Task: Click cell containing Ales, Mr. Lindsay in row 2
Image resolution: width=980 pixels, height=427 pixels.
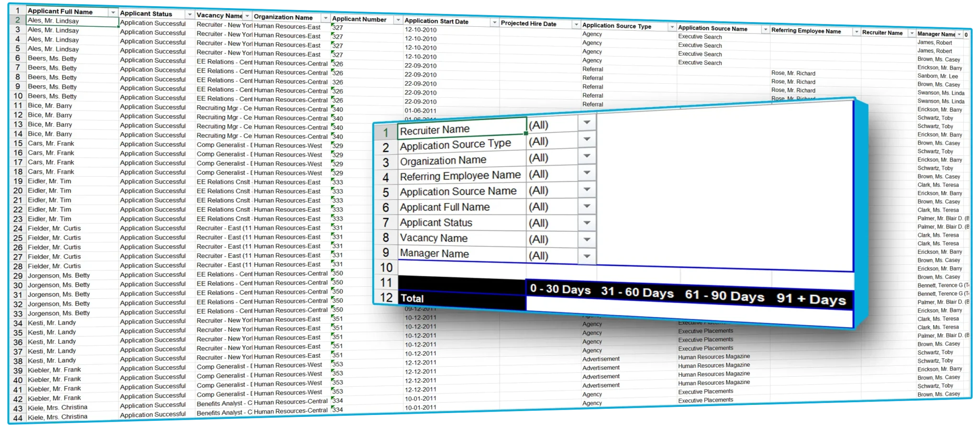Action: click(x=72, y=21)
